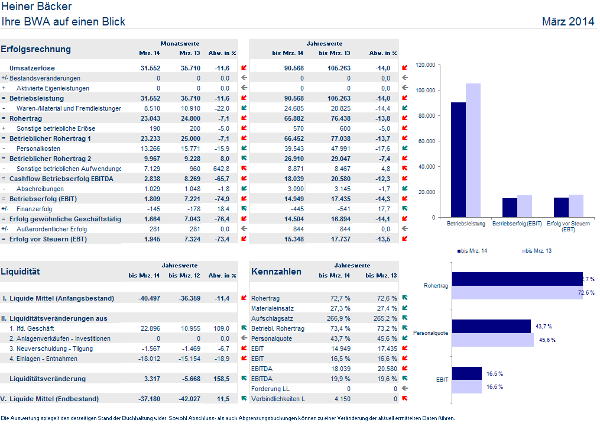Image resolution: width=600 pixels, height=426 pixels.
Task: Select the Erfolgsrechnung section heading
Action: (x=36, y=49)
